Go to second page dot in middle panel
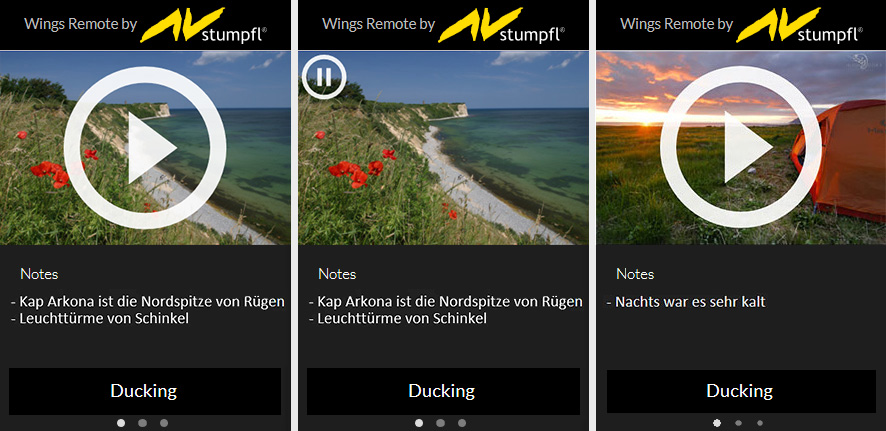Viewport: 886px width, 431px height. click(x=440, y=423)
